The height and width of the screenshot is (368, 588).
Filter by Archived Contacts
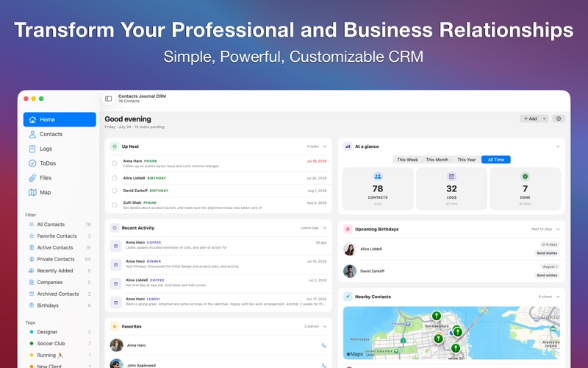point(60,294)
